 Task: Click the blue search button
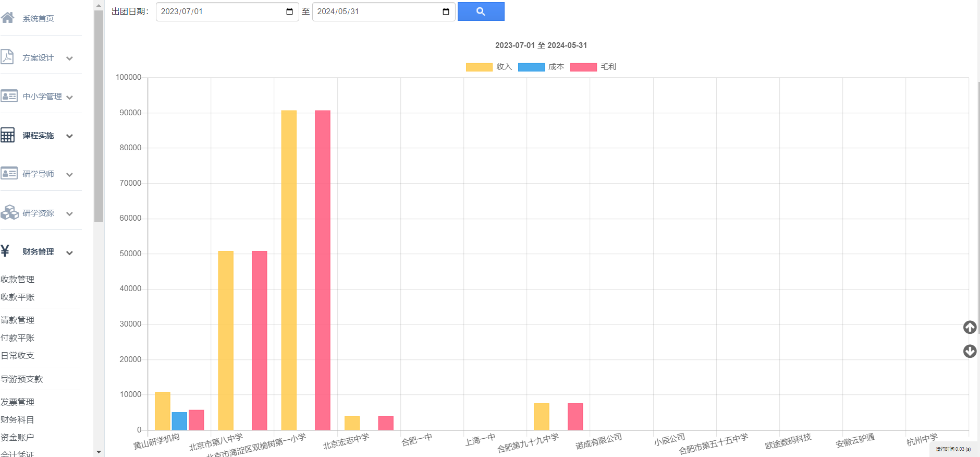coord(481,11)
